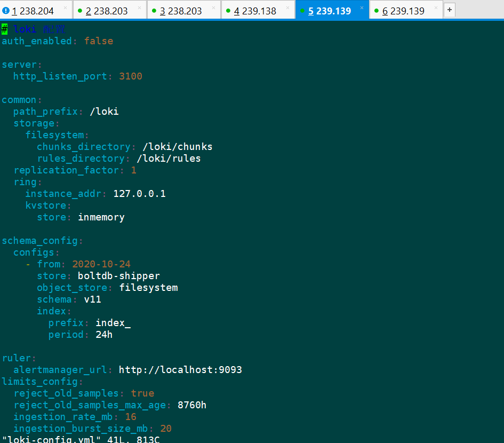Screen dimensions: 504x443
Task: Click the 'replication_factor' key
Action: pos(66,170)
